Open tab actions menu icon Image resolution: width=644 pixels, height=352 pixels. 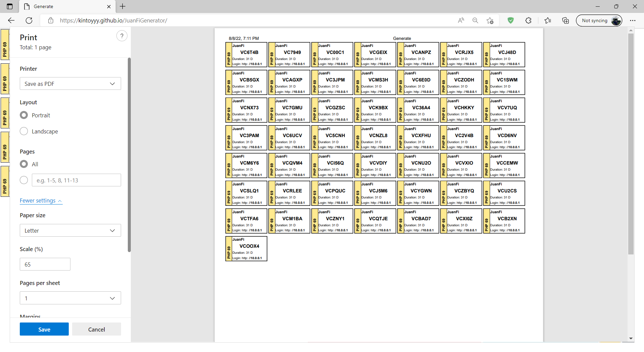(x=9, y=6)
